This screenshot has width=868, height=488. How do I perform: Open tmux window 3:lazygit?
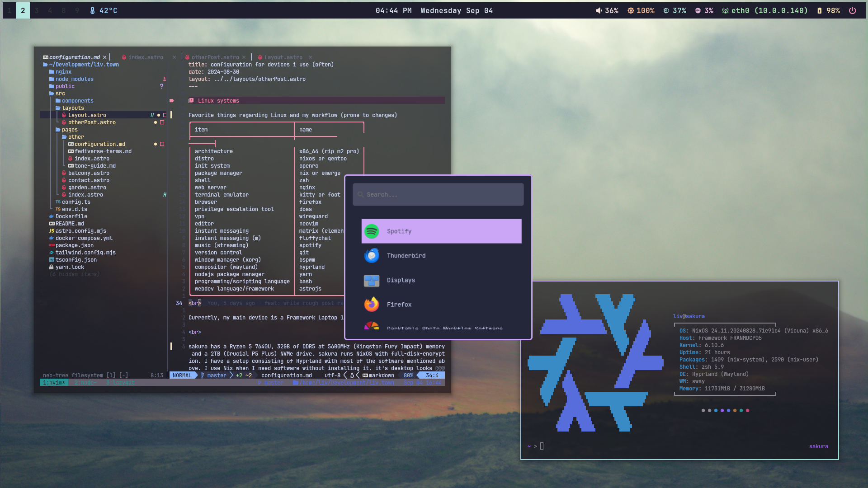click(120, 383)
